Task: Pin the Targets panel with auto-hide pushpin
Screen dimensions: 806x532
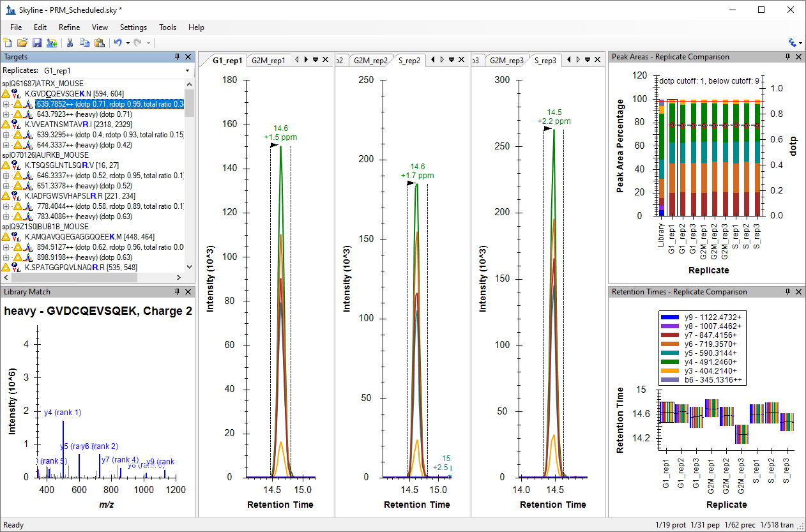Action: tap(178, 57)
